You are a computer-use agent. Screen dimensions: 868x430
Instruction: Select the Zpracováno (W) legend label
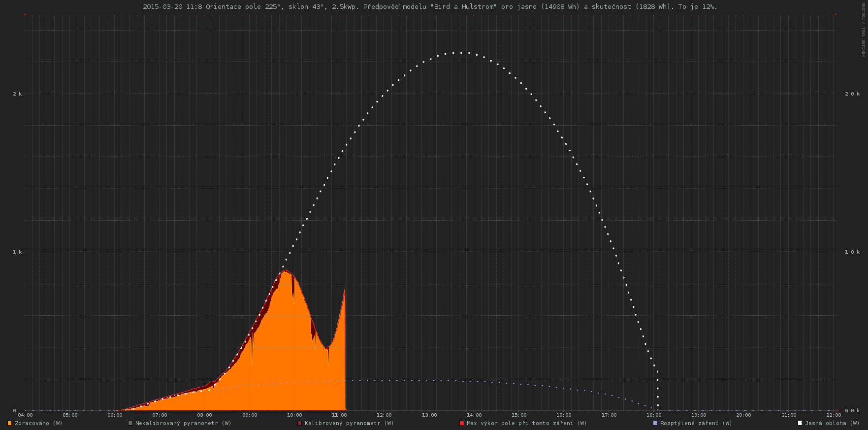(38, 423)
